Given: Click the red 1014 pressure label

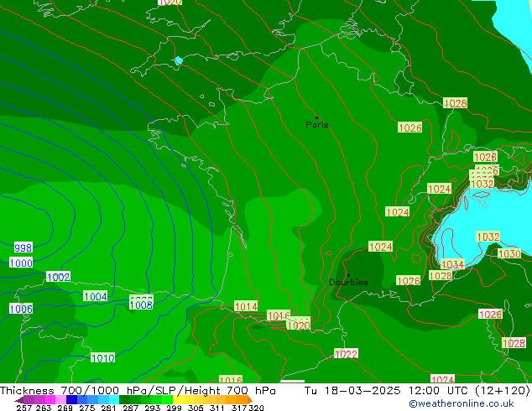Looking at the screenshot, I should point(246,306).
